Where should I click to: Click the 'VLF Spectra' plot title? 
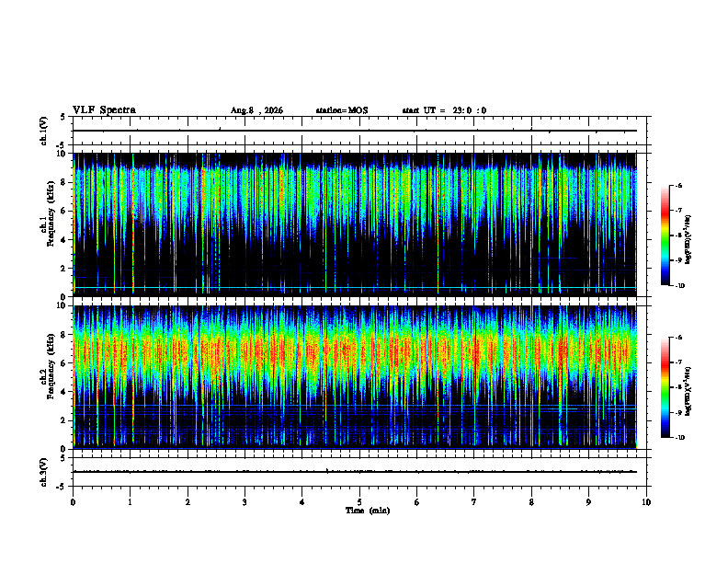coord(104,110)
